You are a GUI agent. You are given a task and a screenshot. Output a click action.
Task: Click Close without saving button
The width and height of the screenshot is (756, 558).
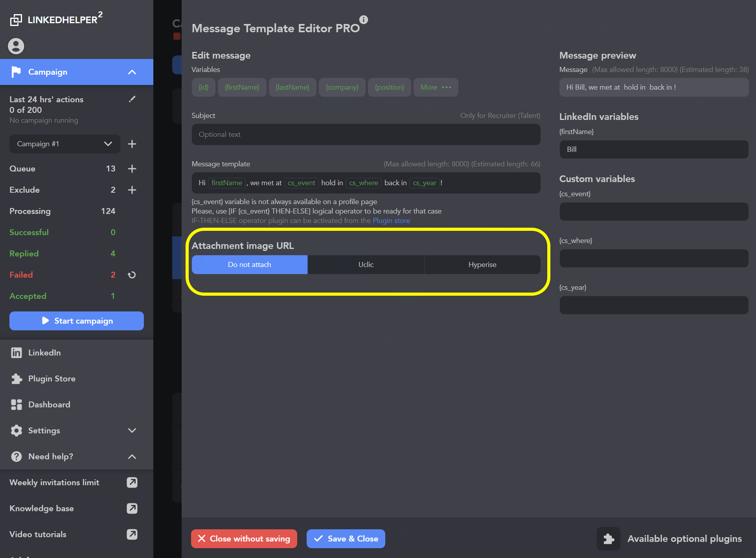pos(244,539)
